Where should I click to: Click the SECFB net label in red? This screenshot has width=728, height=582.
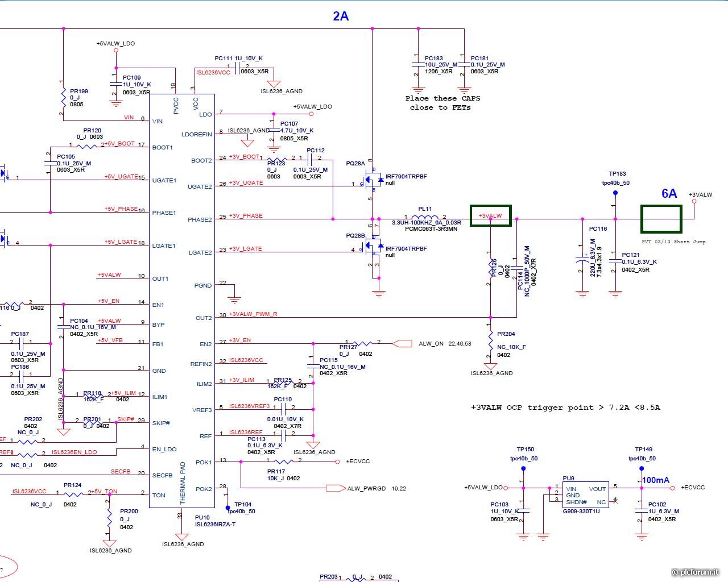(120, 472)
